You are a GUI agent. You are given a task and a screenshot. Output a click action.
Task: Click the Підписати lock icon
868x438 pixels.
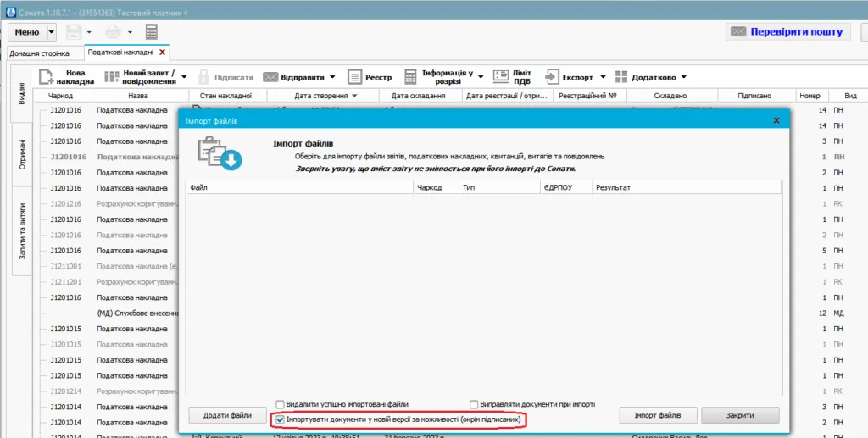tap(204, 77)
